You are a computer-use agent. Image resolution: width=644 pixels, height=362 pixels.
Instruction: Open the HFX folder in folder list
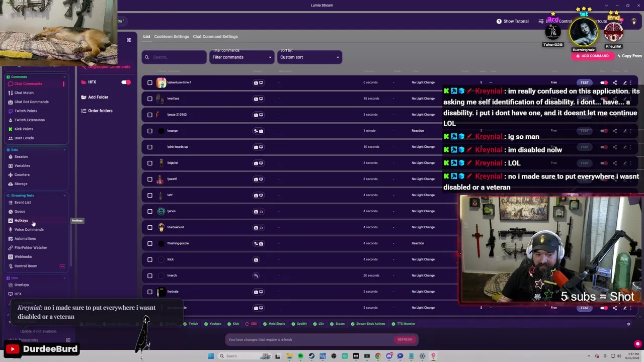click(x=92, y=82)
